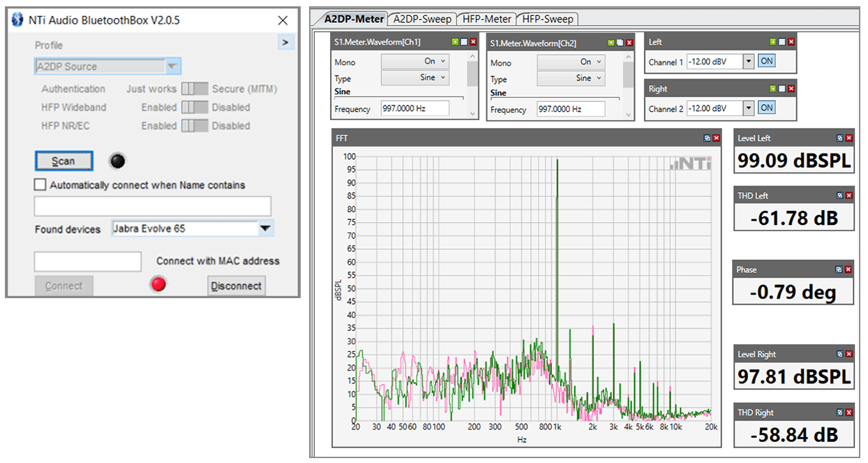Click middle window icon on Right panel header
This screenshot has width=868, height=463.
tap(782, 89)
